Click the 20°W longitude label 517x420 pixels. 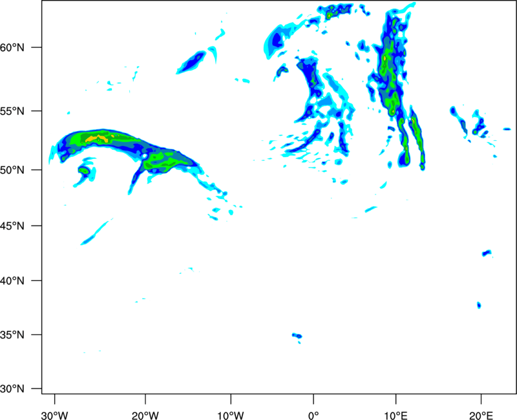(x=145, y=415)
